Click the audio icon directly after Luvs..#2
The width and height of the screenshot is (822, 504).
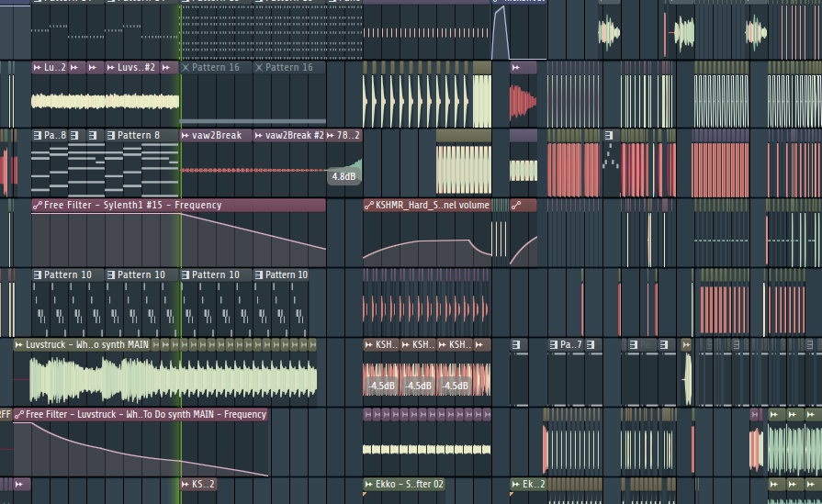(165, 68)
